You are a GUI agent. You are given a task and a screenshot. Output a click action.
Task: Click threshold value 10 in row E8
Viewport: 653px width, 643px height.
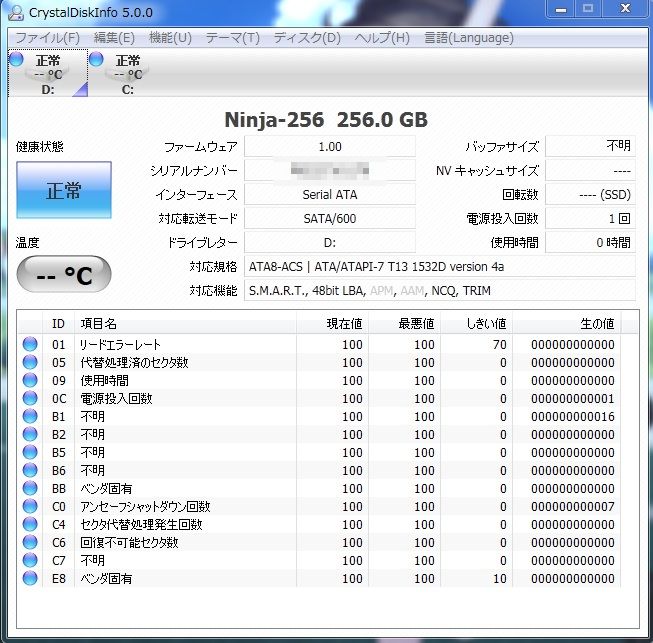coord(499,578)
